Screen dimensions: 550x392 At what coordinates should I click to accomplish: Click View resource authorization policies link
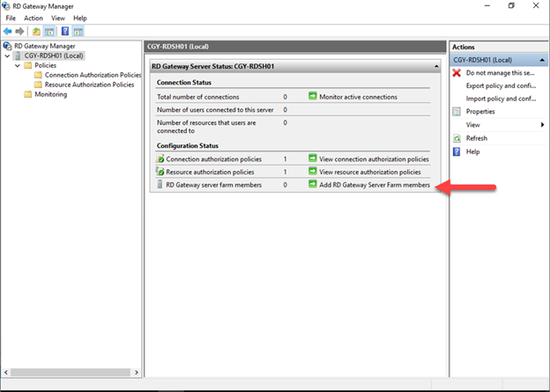click(x=370, y=172)
